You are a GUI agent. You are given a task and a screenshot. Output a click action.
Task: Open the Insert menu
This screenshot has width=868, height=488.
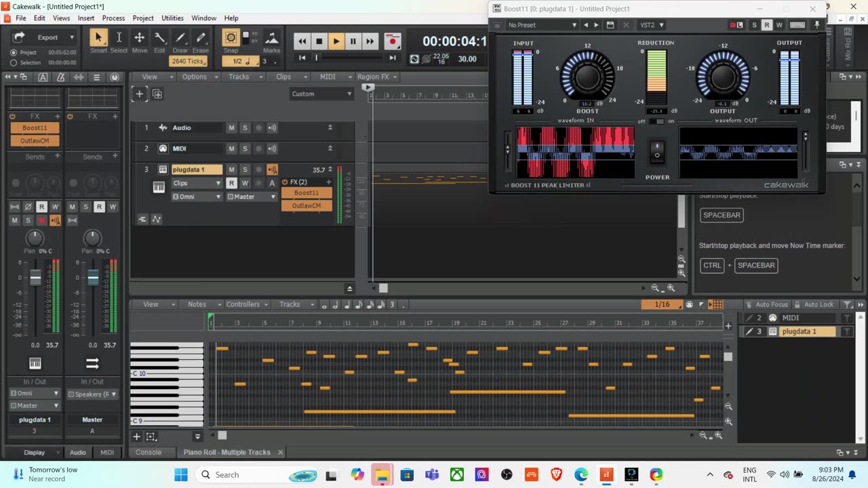86,18
